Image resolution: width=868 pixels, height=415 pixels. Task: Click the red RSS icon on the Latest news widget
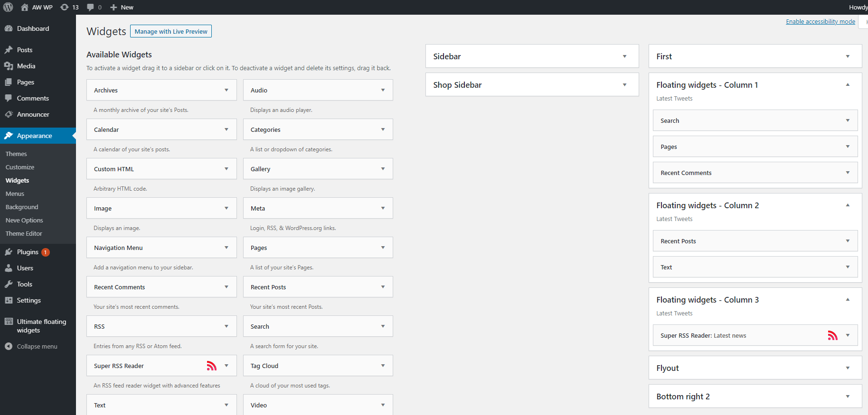point(832,335)
